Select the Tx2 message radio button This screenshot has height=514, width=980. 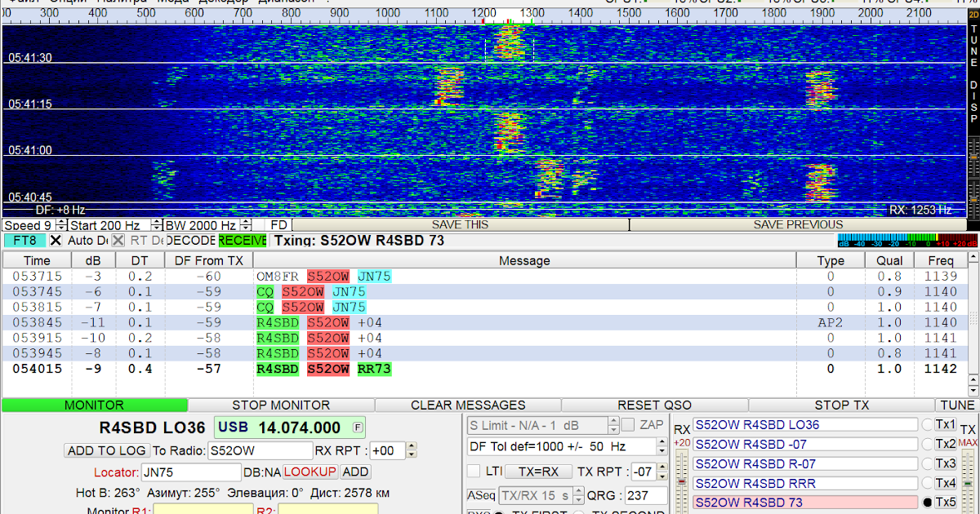(x=927, y=444)
